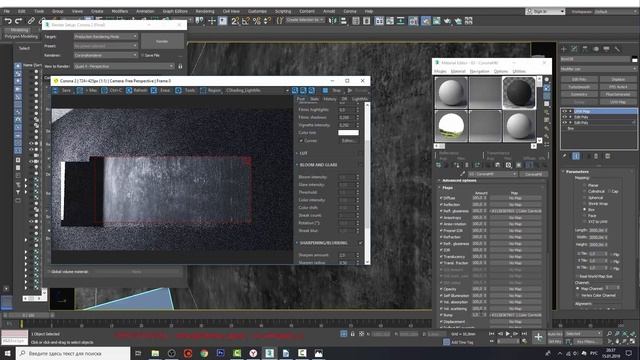
Task: Open the Utilities wrench tab in command panel
Action: (617, 49)
